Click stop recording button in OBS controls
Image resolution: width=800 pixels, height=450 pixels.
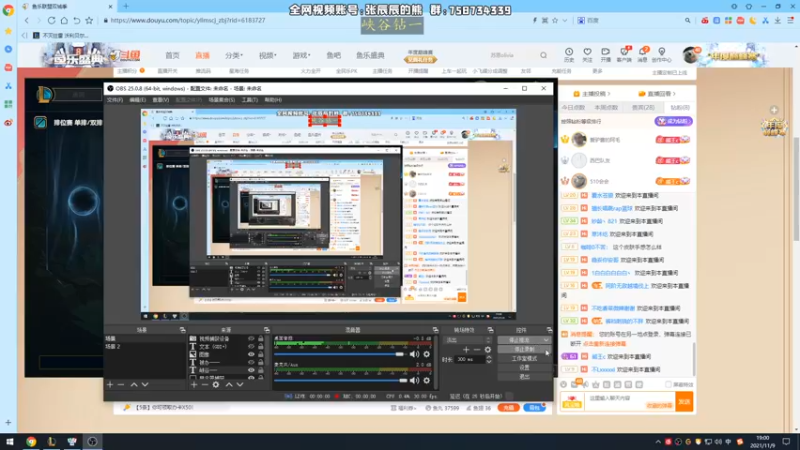coord(524,349)
